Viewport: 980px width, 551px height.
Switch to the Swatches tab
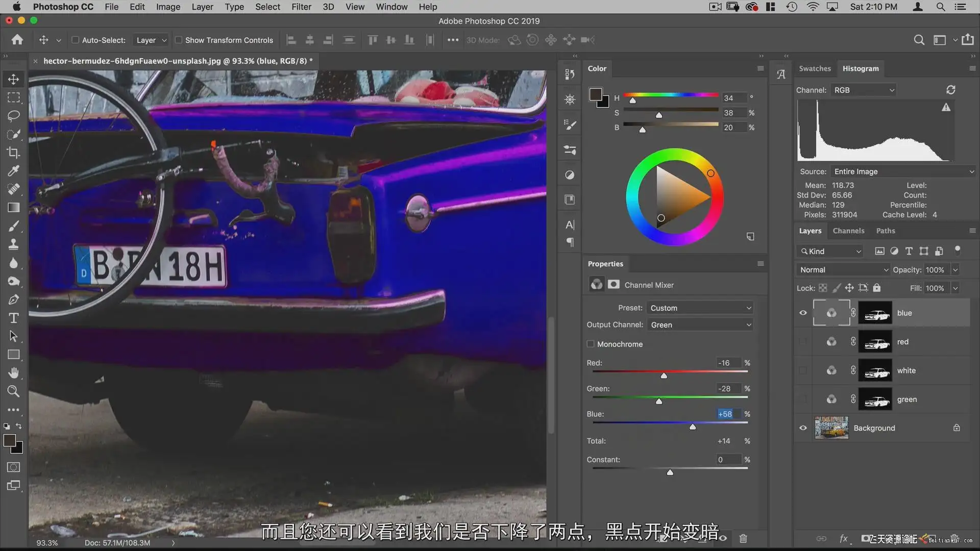tap(815, 68)
